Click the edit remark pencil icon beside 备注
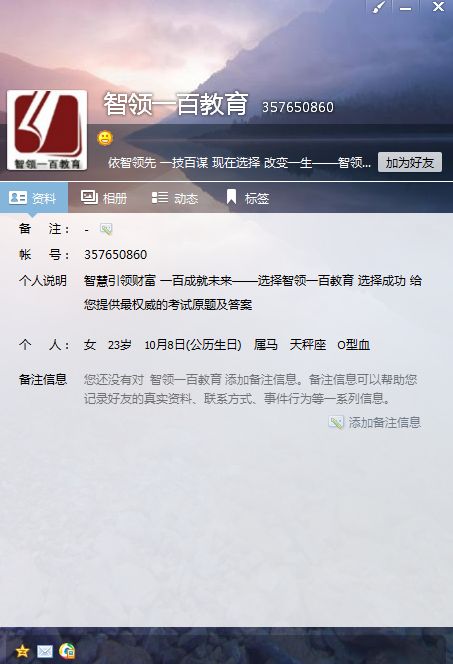 point(106,229)
